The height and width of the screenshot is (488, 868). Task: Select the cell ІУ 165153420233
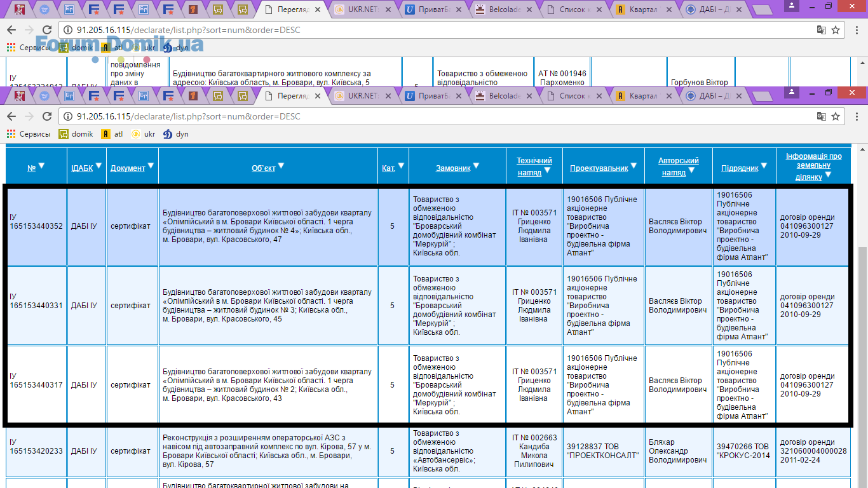(36, 451)
